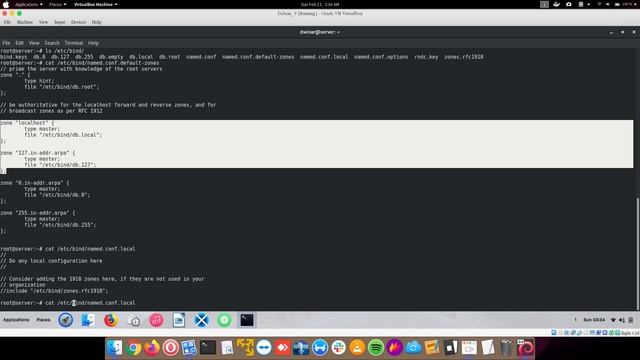Open the VirtualBox window Help menu
This screenshot has width=640, height=360.
pos(96,22)
